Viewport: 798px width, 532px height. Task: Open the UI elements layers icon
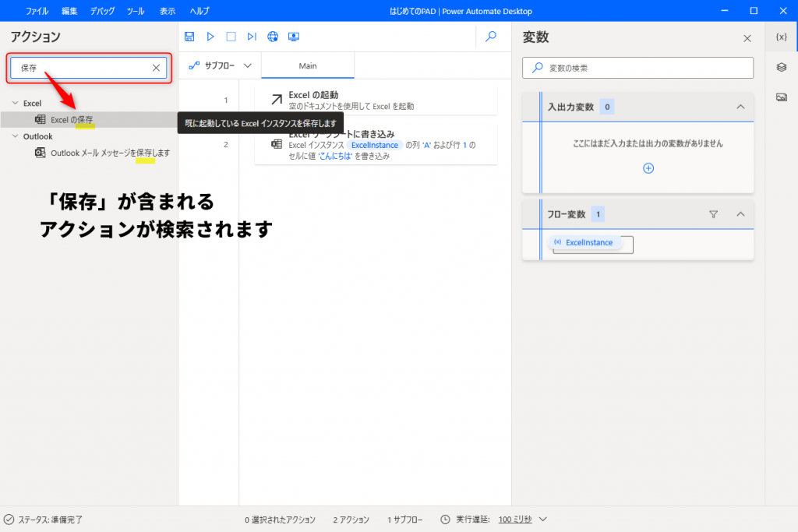click(x=781, y=67)
